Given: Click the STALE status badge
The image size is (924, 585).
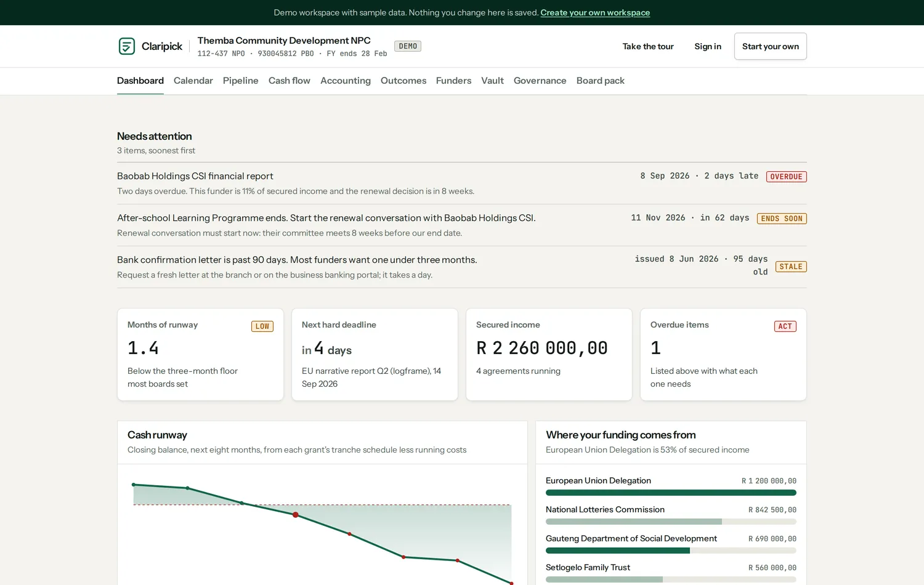Looking at the screenshot, I should [791, 267].
